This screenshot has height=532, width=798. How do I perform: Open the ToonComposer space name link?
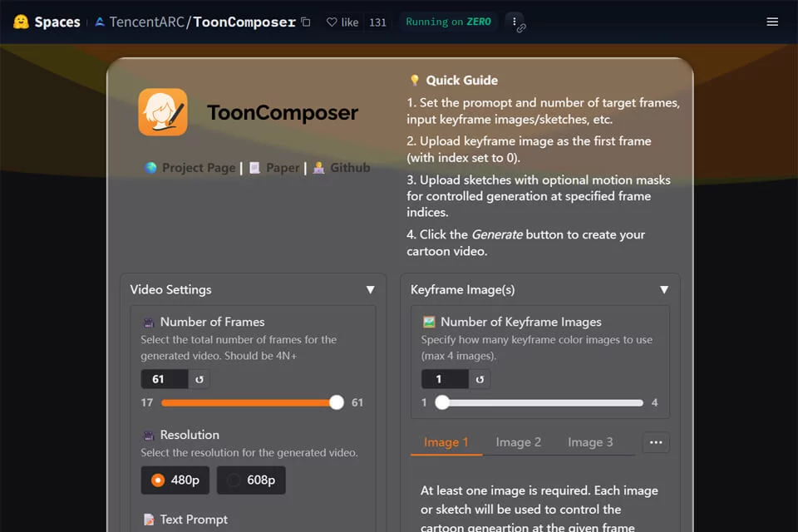click(244, 22)
